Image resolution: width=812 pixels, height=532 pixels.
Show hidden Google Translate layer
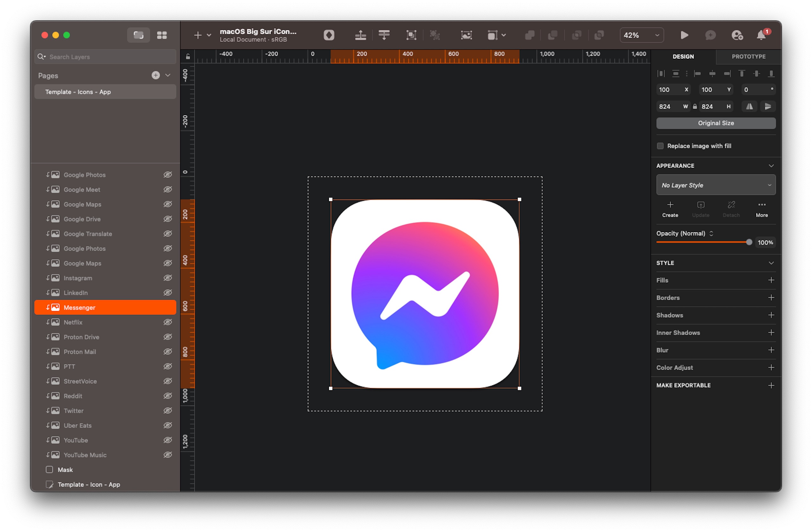coord(167,234)
